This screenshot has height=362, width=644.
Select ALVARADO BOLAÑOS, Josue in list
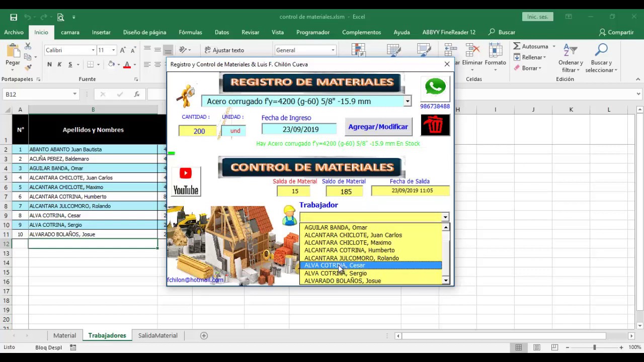pyautogui.click(x=371, y=281)
